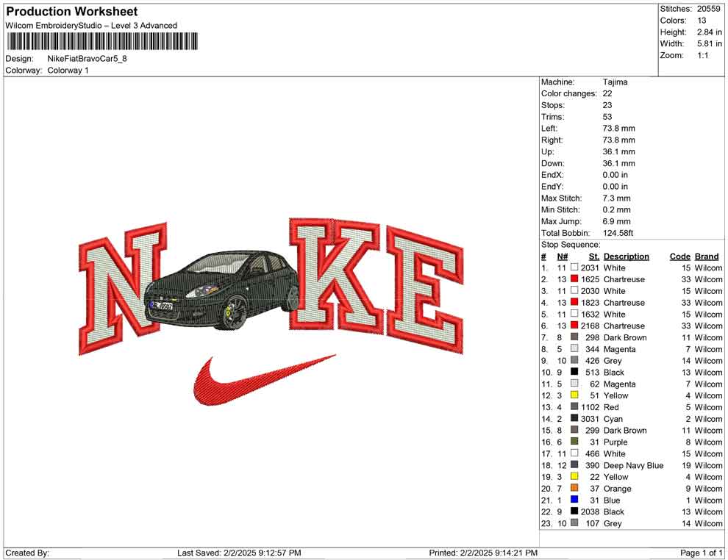This screenshot has width=728, height=560.
Task: Select the Zoom value 1:1
Action: point(702,55)
